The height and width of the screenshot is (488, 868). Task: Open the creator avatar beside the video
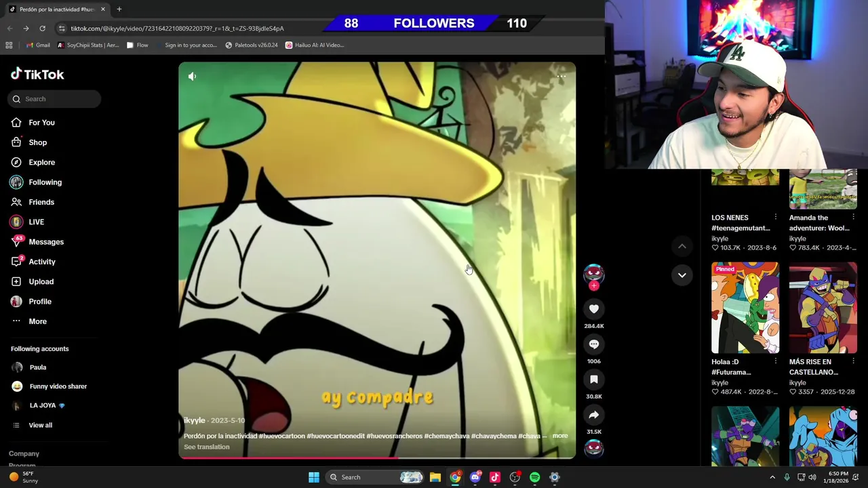point(593,273)
